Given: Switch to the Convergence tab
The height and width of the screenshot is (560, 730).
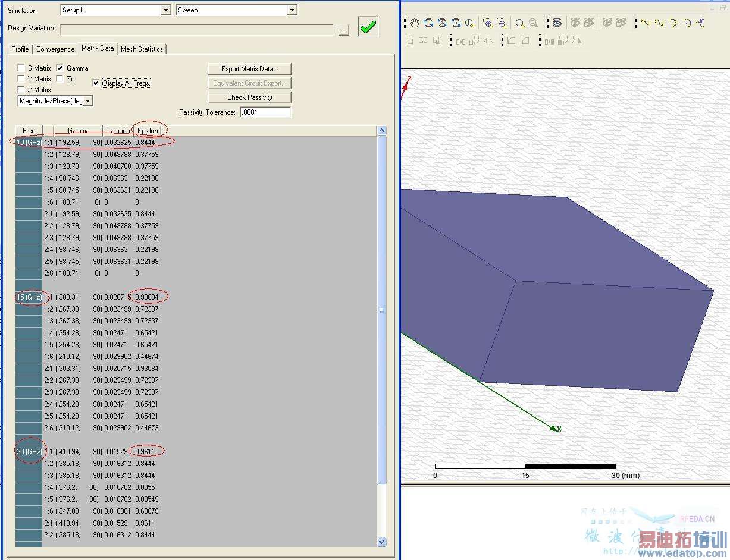Looking at the screenshot, I should pos(55,49).
